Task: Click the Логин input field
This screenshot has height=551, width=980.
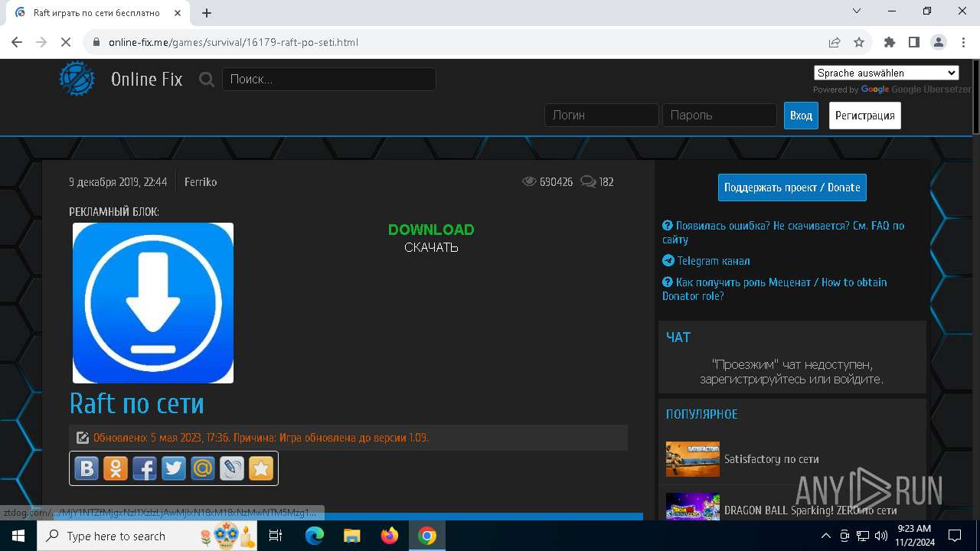Action: coord(602,115)
